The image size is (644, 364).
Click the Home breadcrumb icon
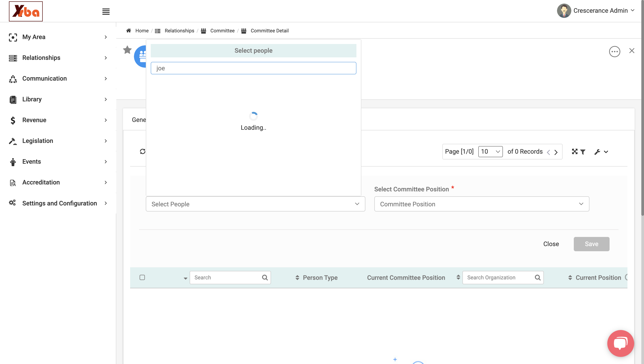[x=129, y=31]
